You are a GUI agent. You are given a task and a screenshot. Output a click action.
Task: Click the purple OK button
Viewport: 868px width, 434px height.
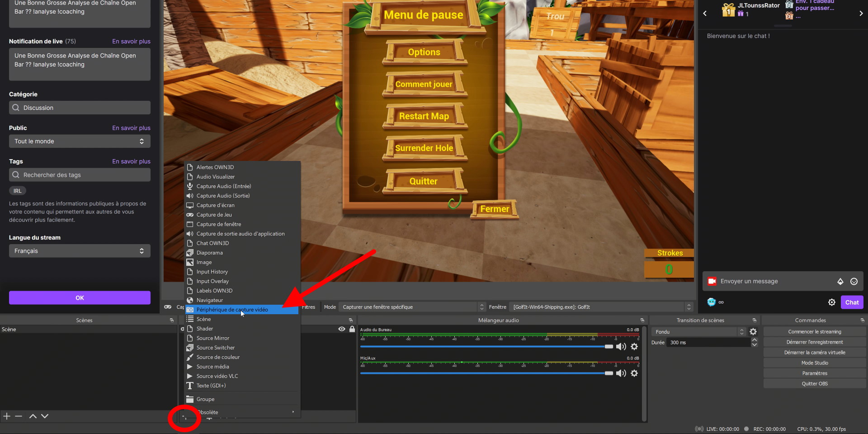coord(80,297)
